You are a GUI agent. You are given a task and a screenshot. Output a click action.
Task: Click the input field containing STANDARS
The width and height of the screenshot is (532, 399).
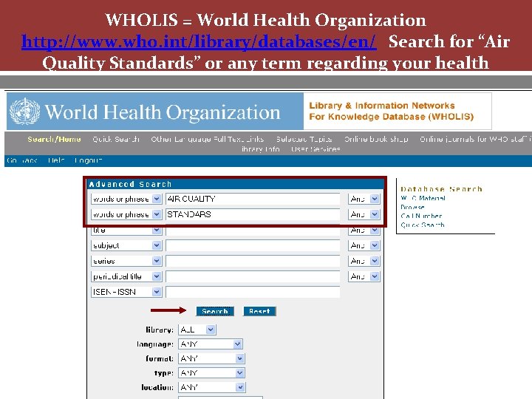coord(253,214)
